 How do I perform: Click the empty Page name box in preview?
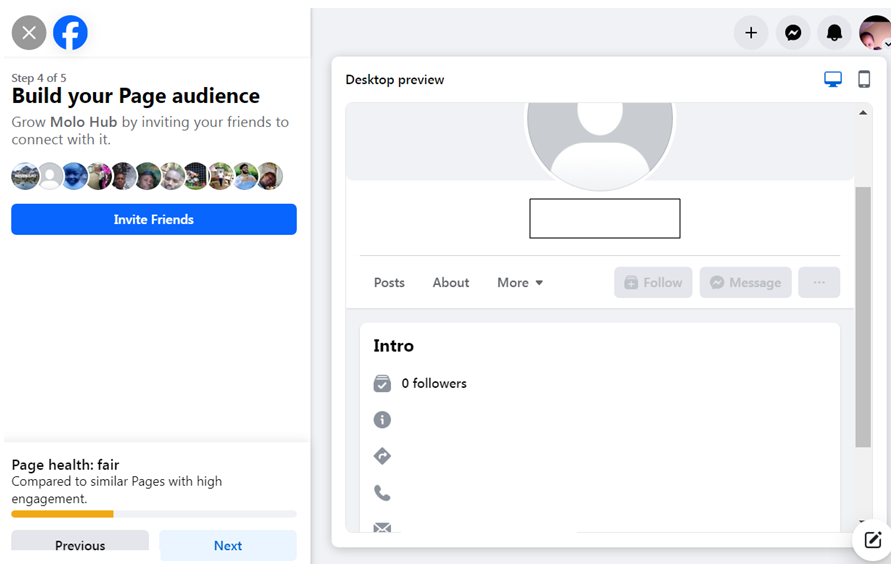605,218
